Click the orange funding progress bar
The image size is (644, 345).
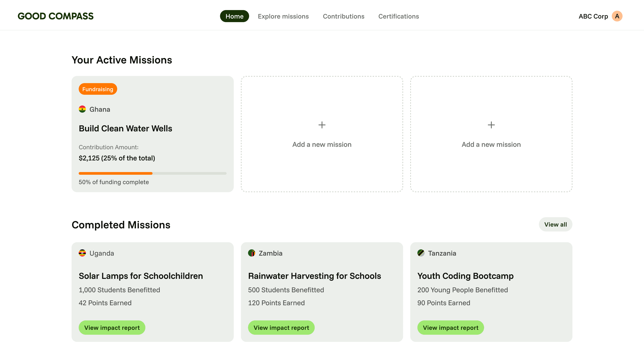click(116, 173)
